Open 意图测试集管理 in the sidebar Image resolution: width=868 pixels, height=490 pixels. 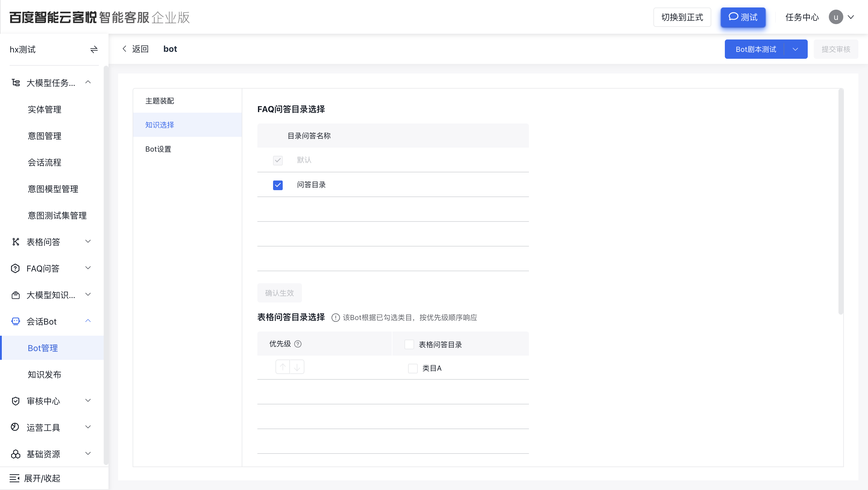(57, 215)
